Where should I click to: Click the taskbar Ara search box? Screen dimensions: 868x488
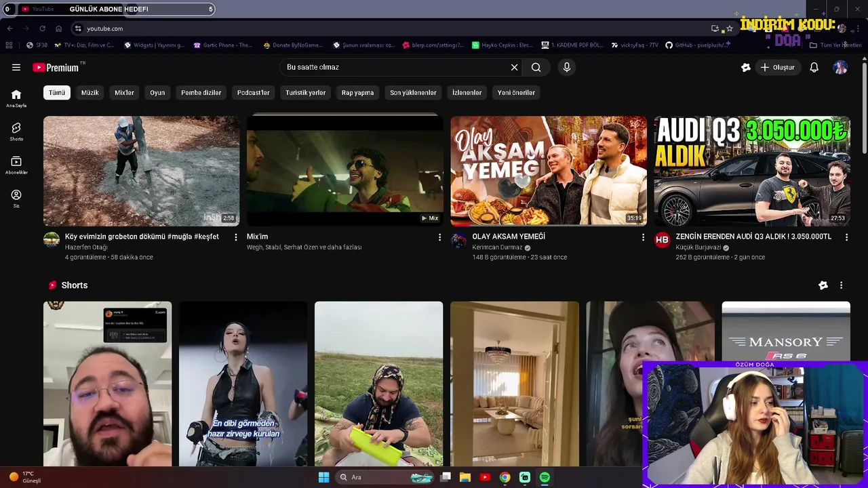pyautogui.click(x=384, y=477)
